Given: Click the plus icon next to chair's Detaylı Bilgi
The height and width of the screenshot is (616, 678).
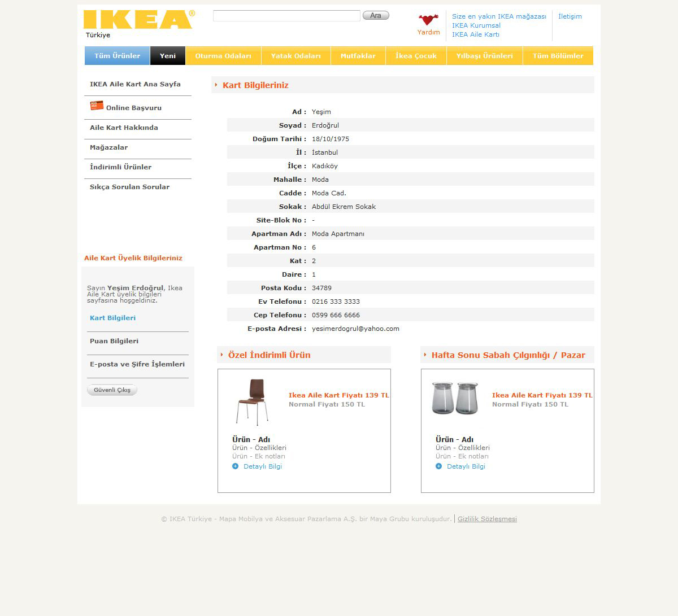Looking at the screenshot, I should point(236,466).
